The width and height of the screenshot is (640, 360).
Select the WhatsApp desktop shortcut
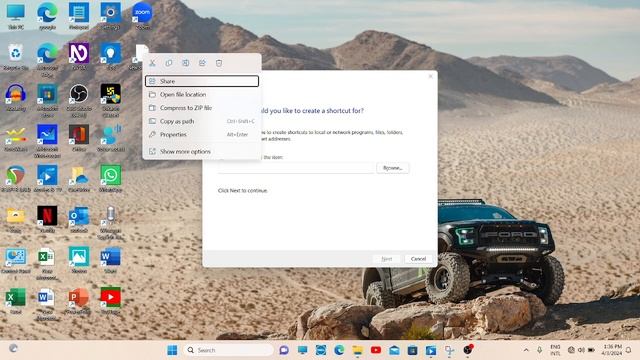(x=110, y=178)
